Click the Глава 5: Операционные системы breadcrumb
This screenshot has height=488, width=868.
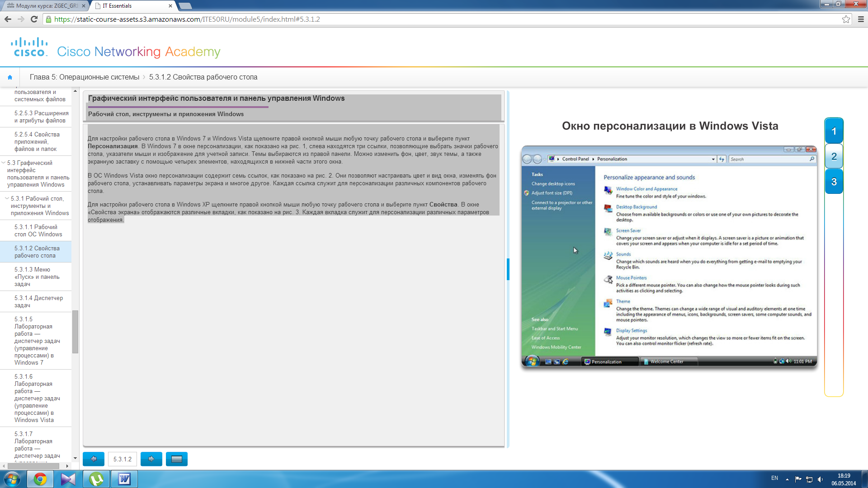pyautogui.click(x=85, y=77)
